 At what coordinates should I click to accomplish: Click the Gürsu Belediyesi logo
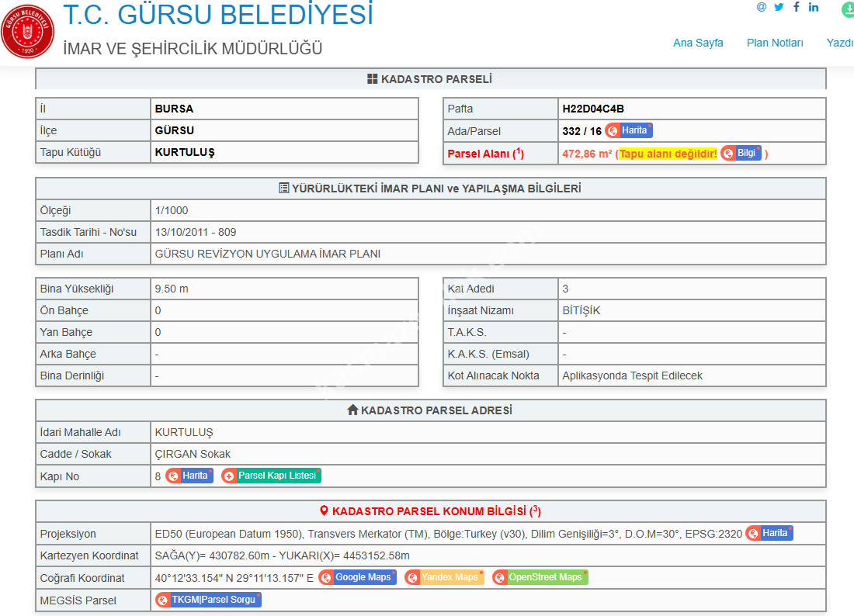tap(28, 31)
